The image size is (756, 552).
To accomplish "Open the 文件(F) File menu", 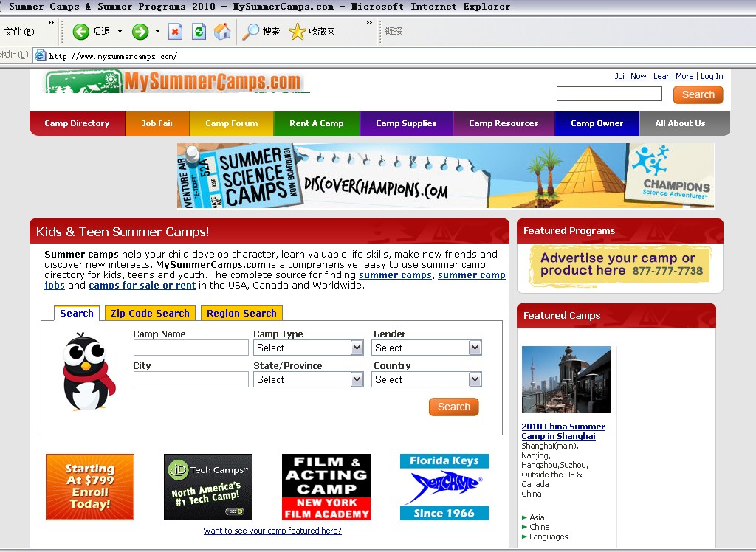I will point(19,32).
